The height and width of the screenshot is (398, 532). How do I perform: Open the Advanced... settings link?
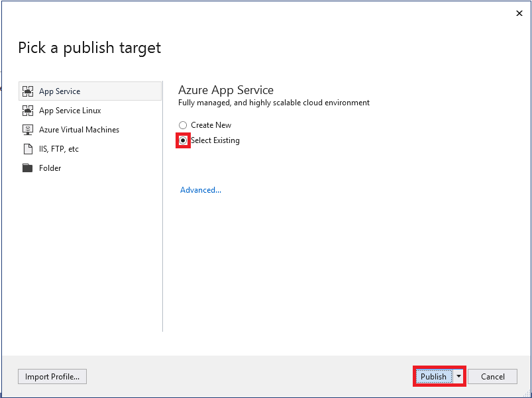click(201, 190)
